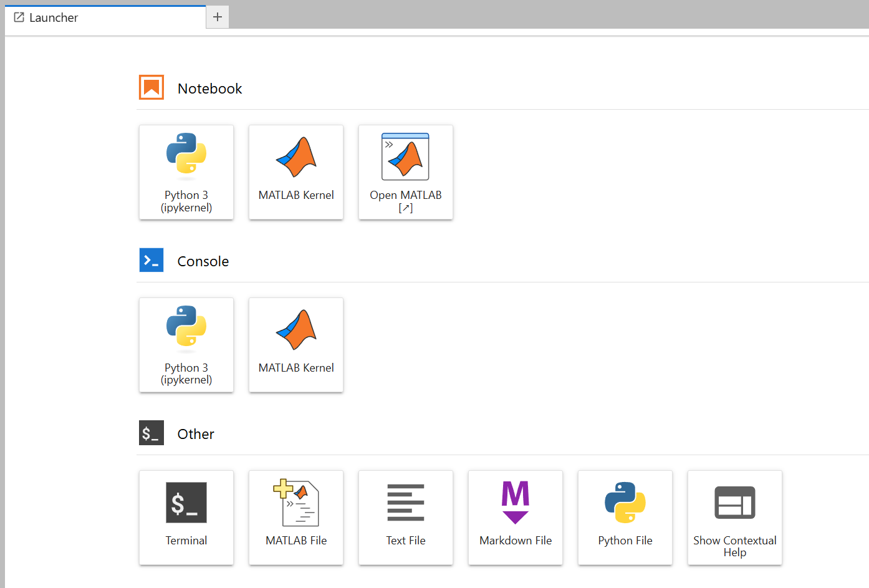The image size is (869, 588).
Task: Select the Launcher tab
Action: click(105, 17)
